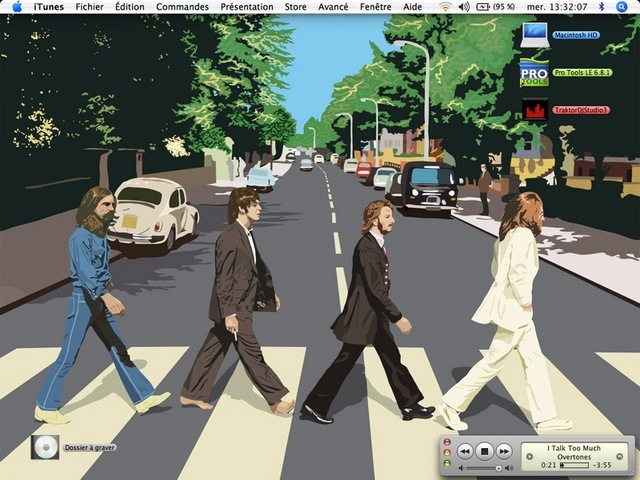Click the battery status icon

483,7
